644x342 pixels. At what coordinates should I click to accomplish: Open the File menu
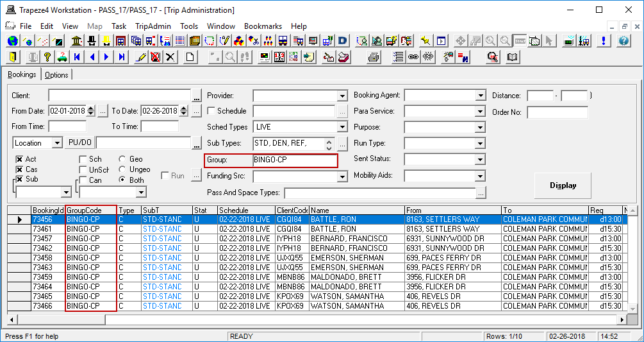(26, 26)
